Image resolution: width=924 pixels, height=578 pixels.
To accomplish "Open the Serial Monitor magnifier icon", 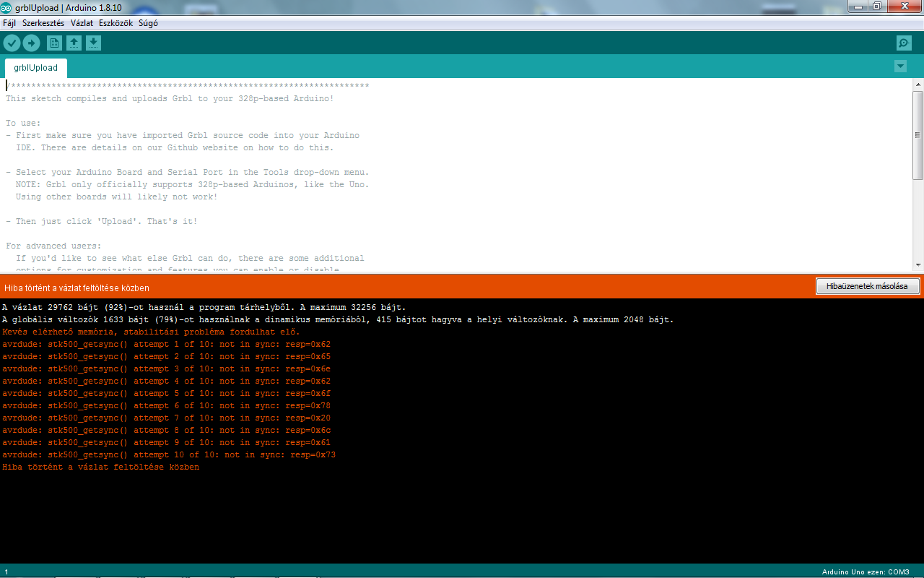I will coord(904,43).
